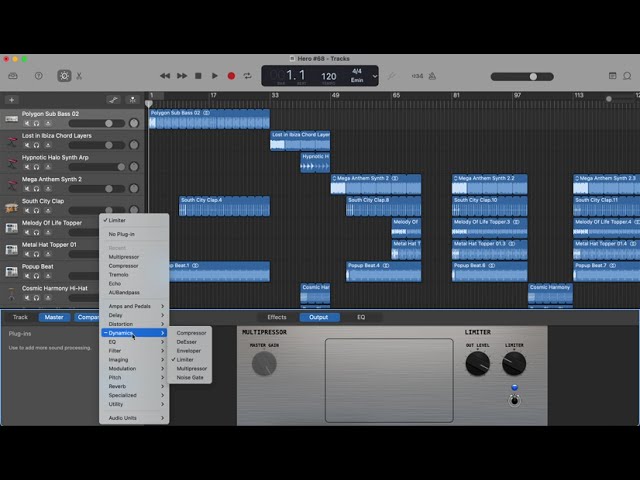
Task: Open the Editors scissors icon
Action: (x=79, y=76)
